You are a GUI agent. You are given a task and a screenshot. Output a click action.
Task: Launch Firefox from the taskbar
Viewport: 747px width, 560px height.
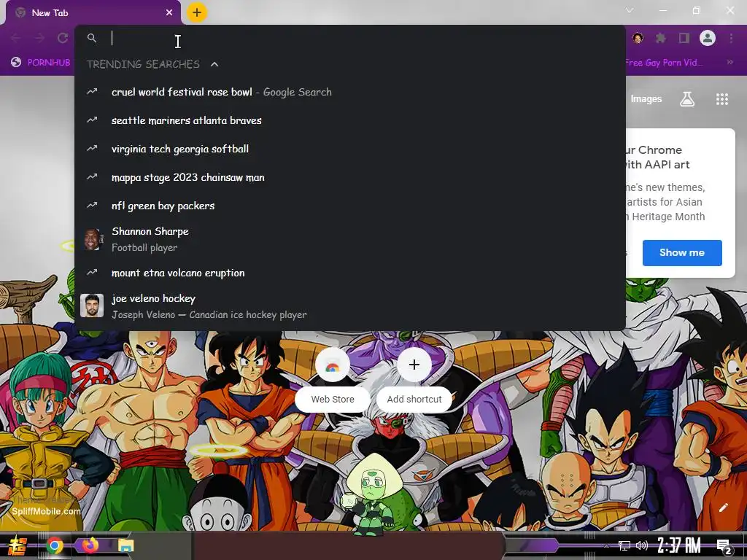pos(90,545)
